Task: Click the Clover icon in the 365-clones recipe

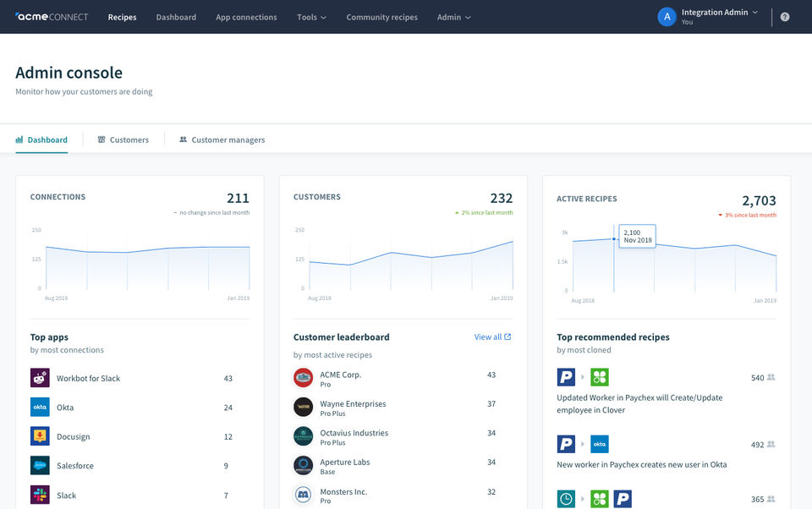Action: click(600, 499)
